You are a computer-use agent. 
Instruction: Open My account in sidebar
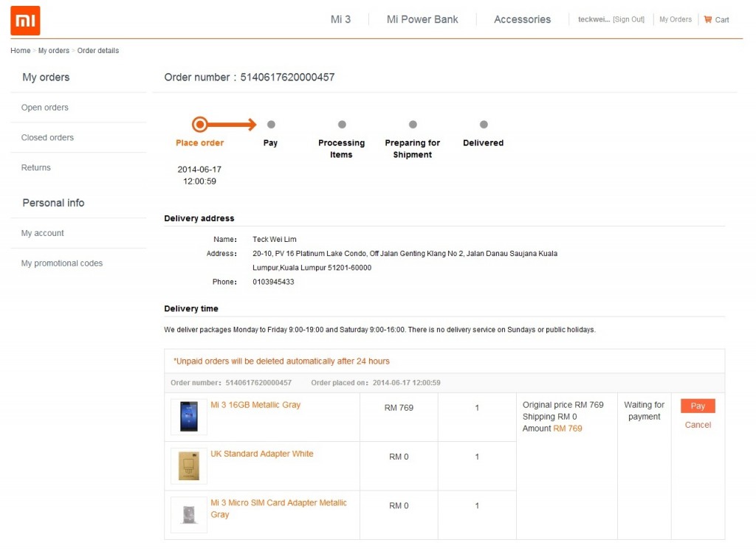click(42, 233)
